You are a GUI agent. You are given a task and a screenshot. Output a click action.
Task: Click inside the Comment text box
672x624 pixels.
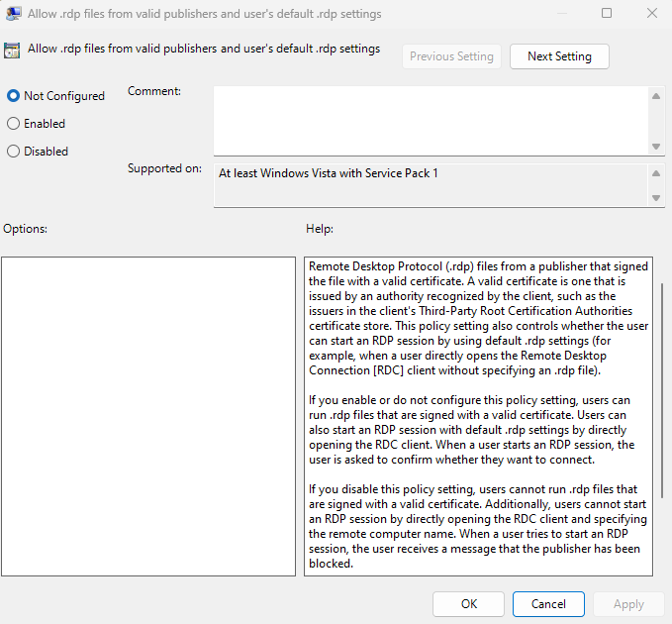coord(431,121)
